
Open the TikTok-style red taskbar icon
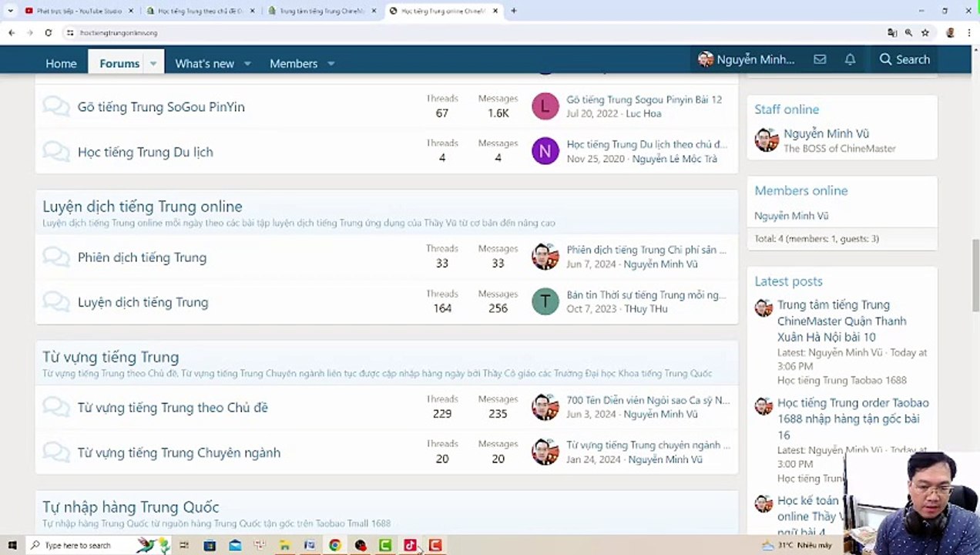pyautogui.click(x=410, y=545)
